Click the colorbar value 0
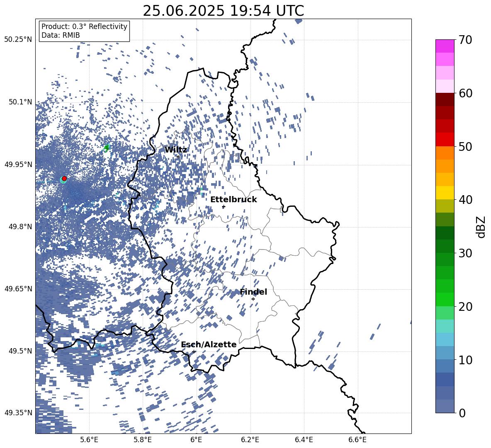 (x=462, y=413)
